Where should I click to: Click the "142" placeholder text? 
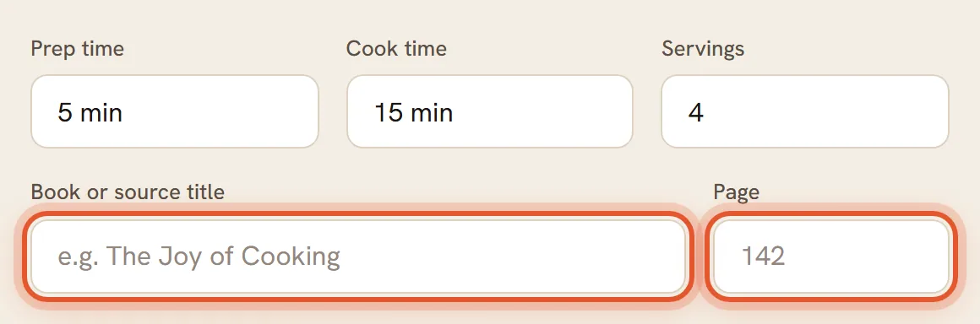pos(763,256)
